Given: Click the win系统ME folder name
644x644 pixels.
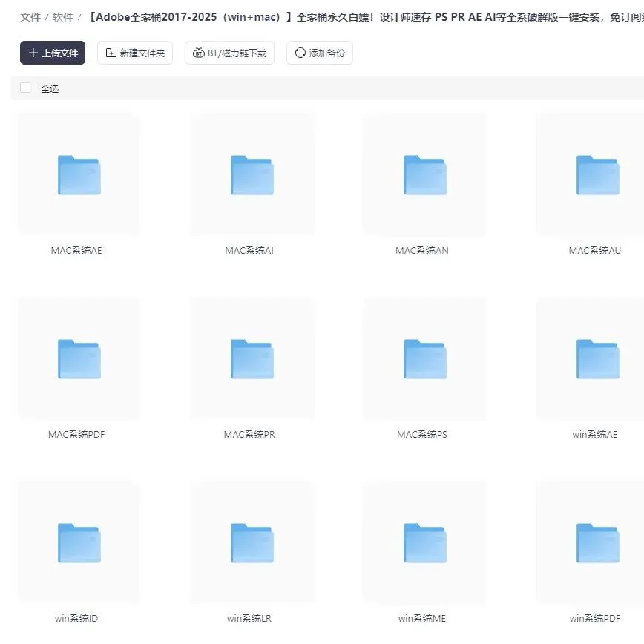Looking at the screenshot, I should [x=422, y=618].
